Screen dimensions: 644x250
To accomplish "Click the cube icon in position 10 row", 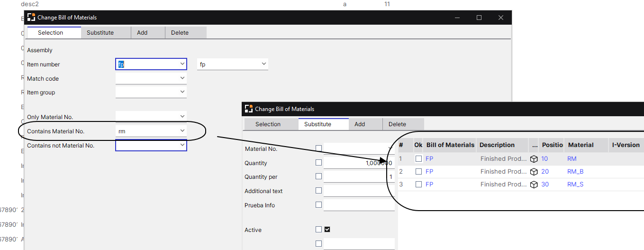I will [534, 159].
